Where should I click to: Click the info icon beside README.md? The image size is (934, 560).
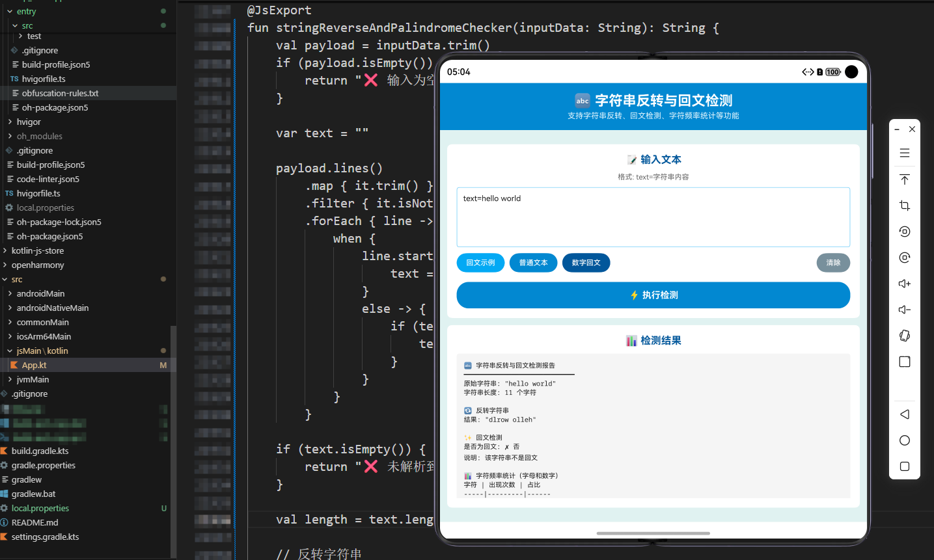(4, 523)
